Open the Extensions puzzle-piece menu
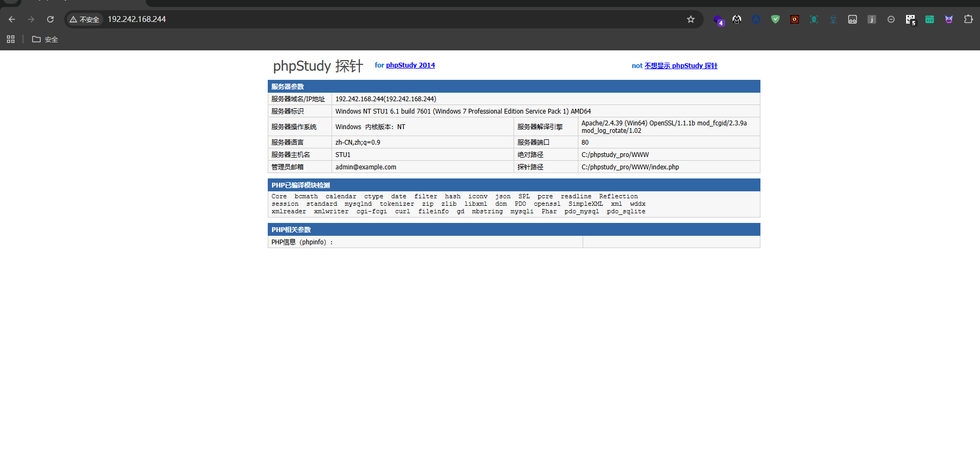 (x=968, y=19)
